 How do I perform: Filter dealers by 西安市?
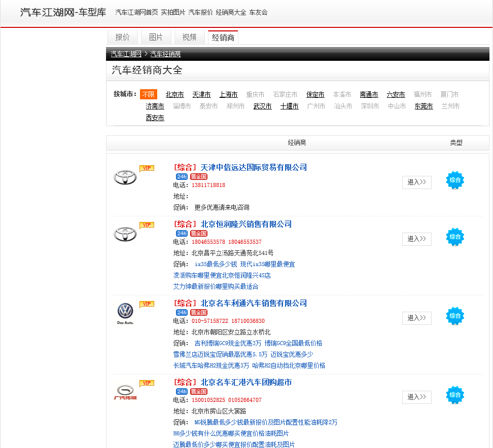(155, 118)
